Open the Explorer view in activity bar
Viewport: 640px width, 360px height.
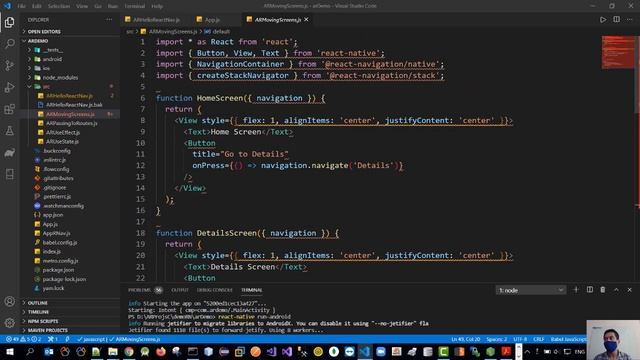[x=9, y=22]
